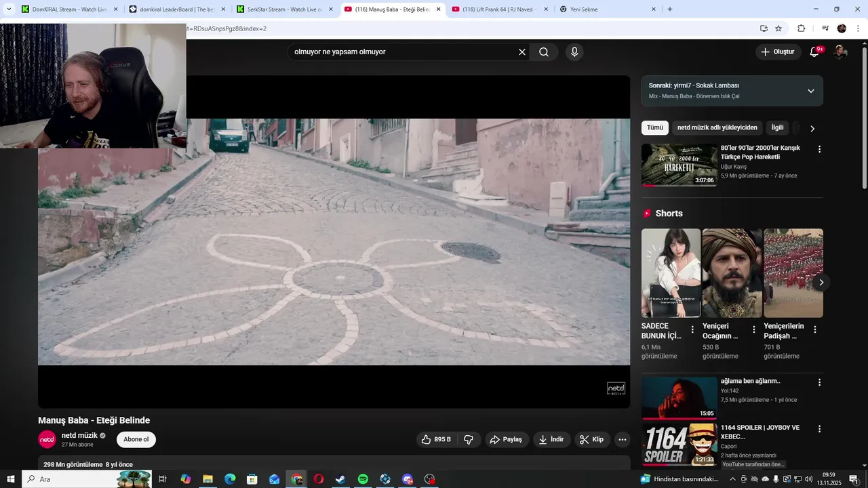Open Spotify from the taskbar

(363, 479)
